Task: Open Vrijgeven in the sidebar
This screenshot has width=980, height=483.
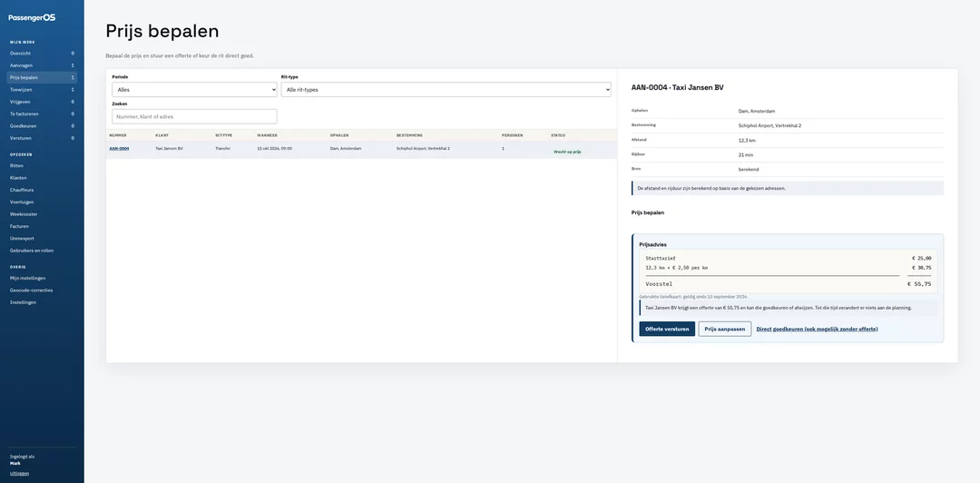Action: [x=42, y=102]
